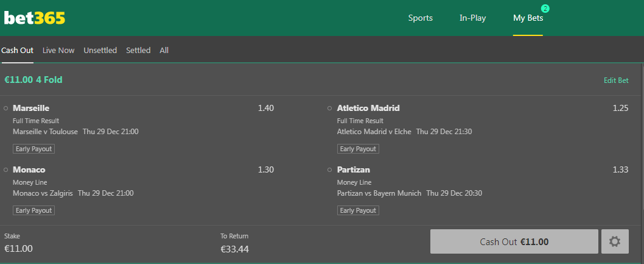Click the My Bets count badge

click(x=545, y=9)
